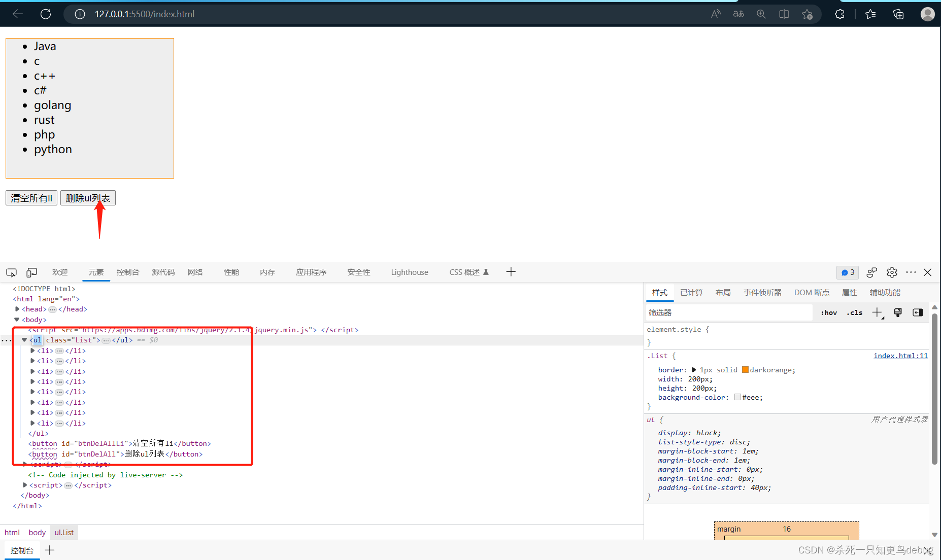Image resolution: width=941 pixels, height=560 pixels.
Task: Reload the page with refresh icon
Action: [x=46, y=14]
